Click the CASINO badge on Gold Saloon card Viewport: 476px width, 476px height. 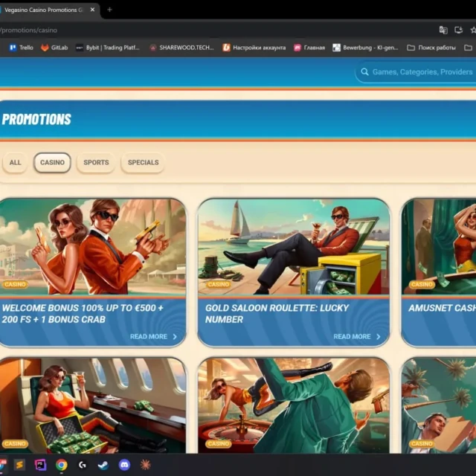click(218, 284)
